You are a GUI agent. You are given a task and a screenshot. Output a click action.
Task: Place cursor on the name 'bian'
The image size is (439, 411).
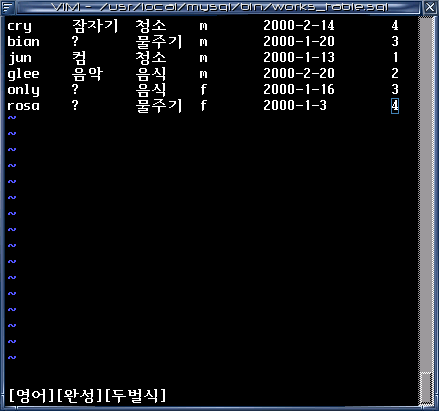[23, 42]
